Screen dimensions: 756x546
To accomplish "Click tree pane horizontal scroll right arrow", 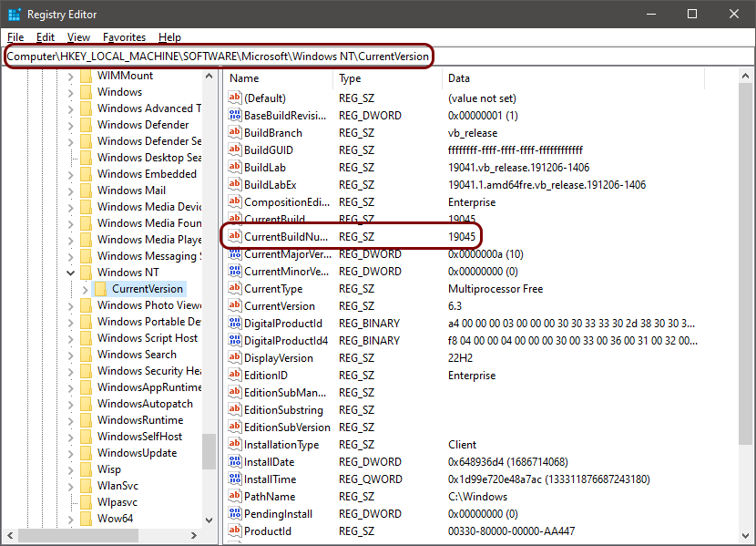I will 194,535.
